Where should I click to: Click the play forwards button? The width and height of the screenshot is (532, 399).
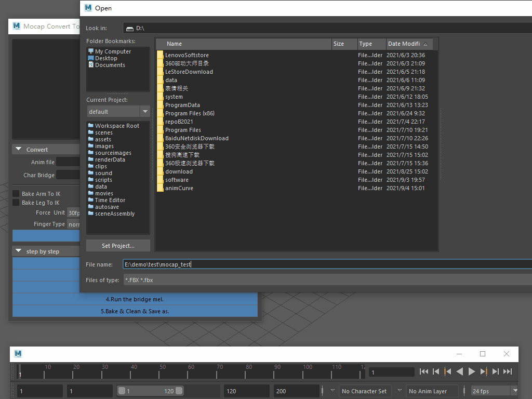(472, 371)
